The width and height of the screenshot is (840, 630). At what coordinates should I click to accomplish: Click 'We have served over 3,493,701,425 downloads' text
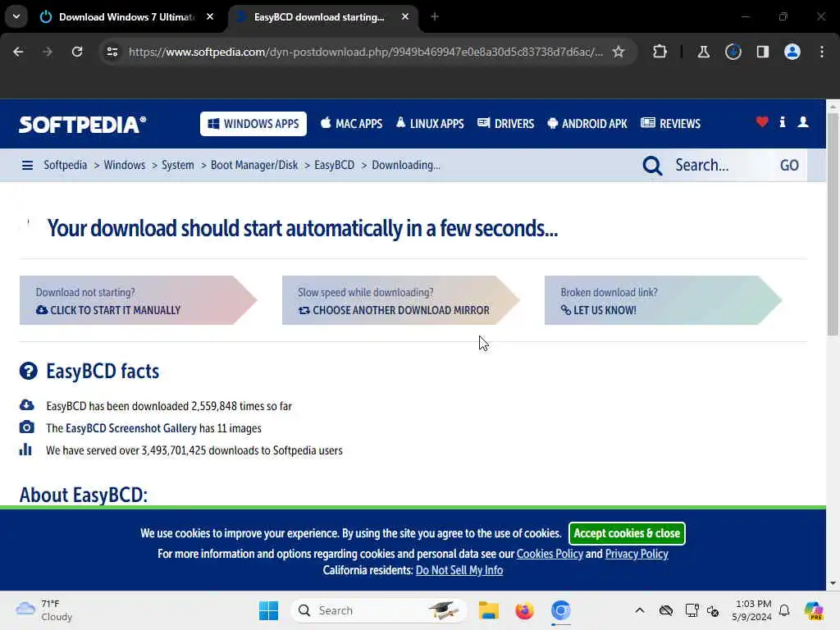coord(194,450)
